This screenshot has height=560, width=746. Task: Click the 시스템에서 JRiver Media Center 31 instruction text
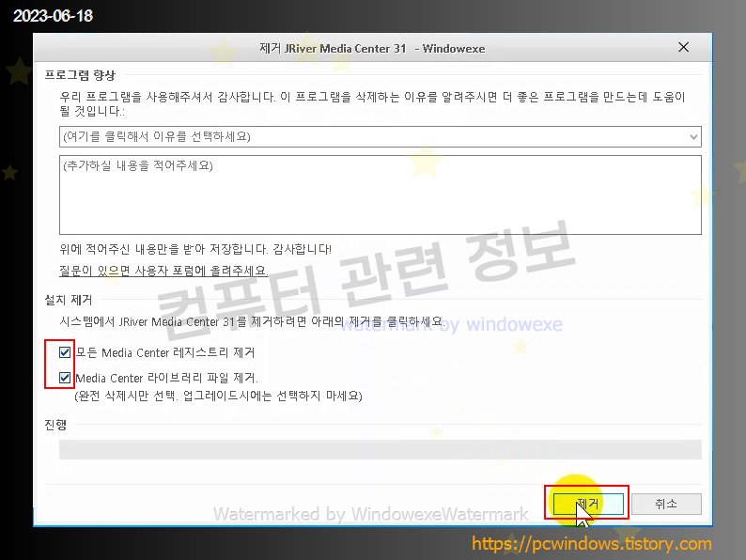point(252,321)
